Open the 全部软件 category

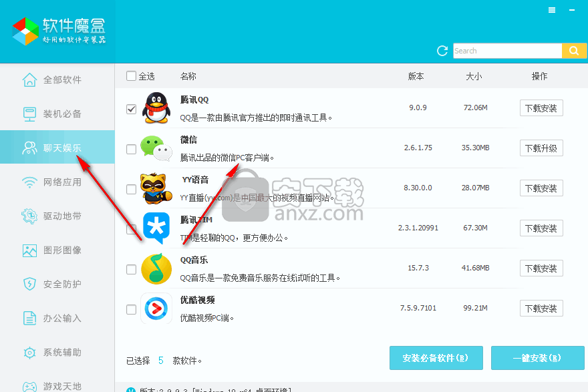(x=57, y=80)
